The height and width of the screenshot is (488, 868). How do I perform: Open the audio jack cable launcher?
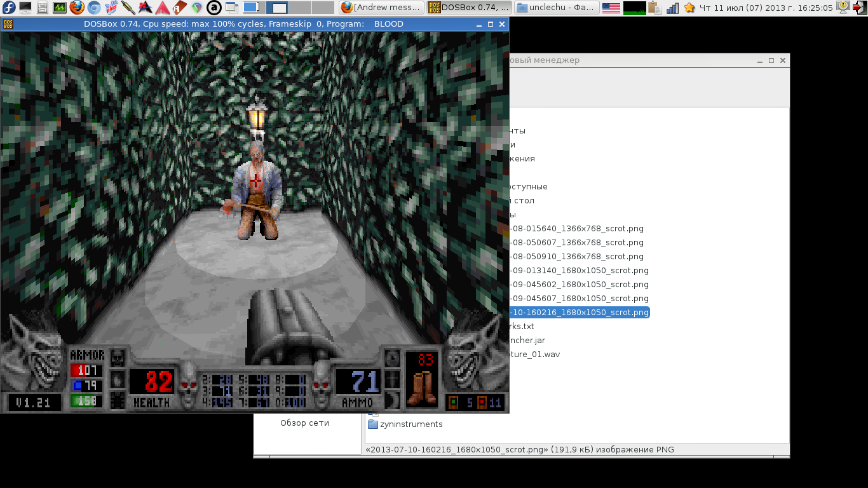[128, 8]
